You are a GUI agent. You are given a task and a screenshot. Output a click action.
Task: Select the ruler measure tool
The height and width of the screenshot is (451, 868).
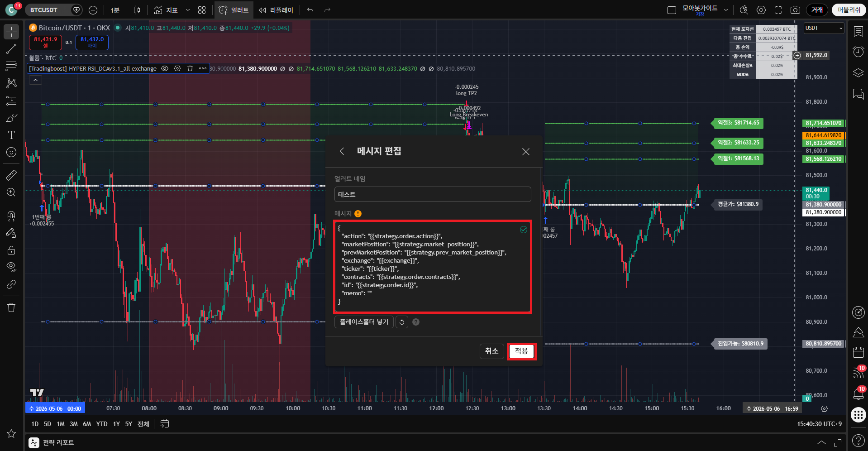(11, 175)
